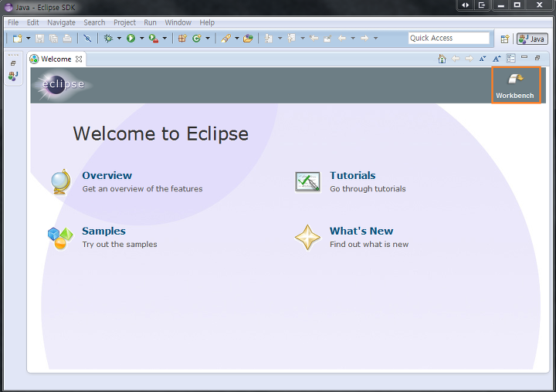Click the Previous Annotation icon
556x392 pixels.
(291, 39)
